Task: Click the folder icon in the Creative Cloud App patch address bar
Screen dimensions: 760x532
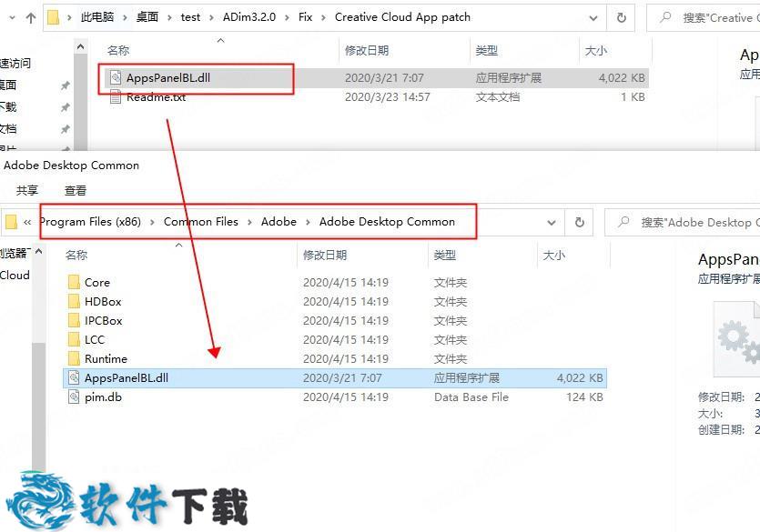Action: pyautogui.click(x=53, y=18)
